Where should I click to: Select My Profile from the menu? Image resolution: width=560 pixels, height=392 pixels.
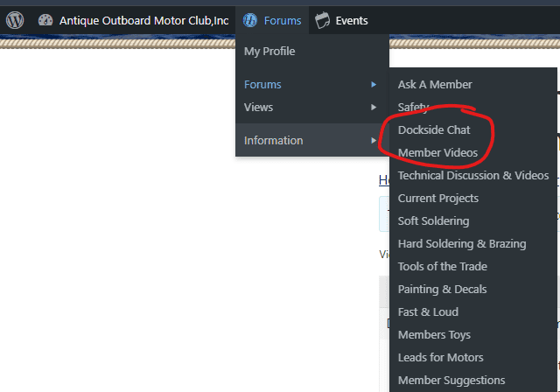269,52
